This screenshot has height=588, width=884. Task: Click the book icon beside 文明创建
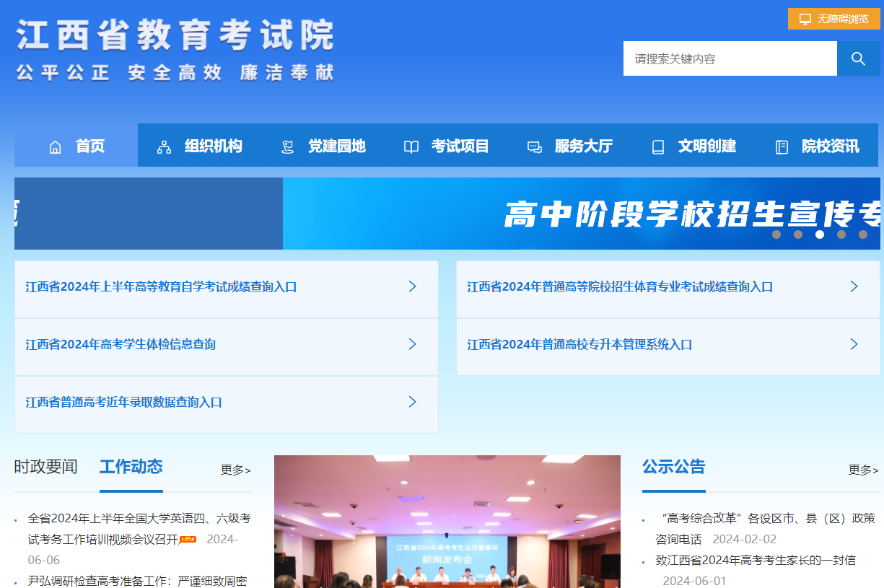(657, 147)
